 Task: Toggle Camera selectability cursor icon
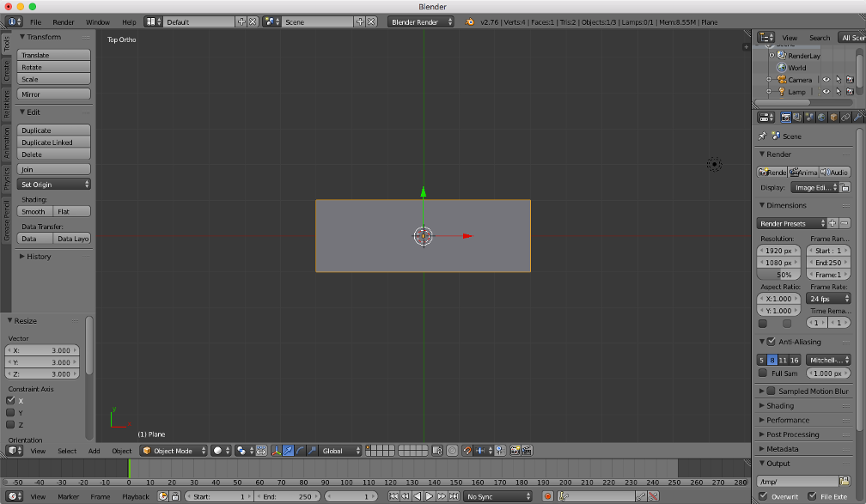pos(839,80)
